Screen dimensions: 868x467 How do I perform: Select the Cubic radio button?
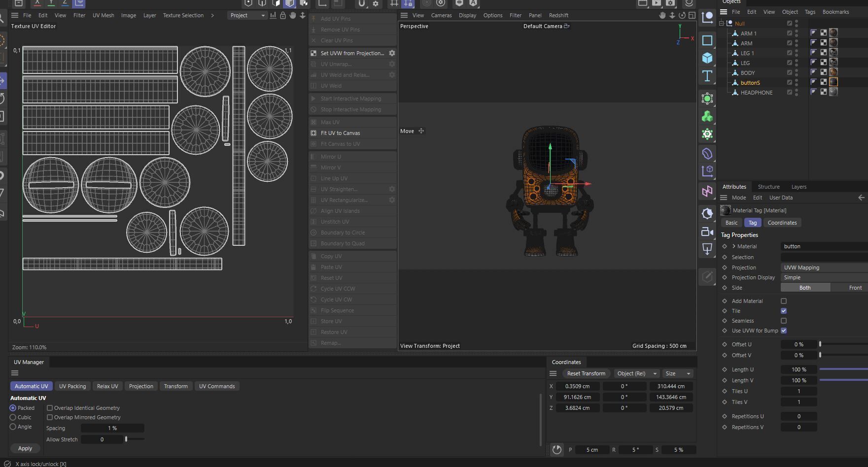point(13,417)
